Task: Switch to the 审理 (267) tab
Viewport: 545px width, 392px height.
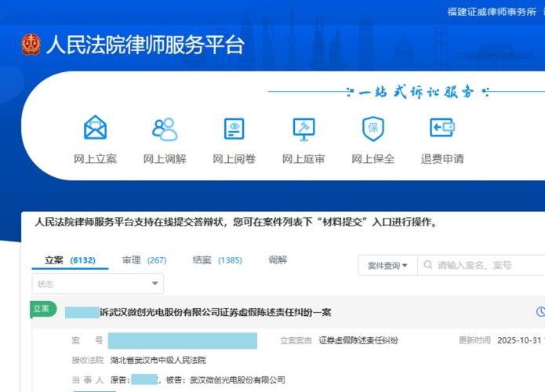Action: [144, 260]
